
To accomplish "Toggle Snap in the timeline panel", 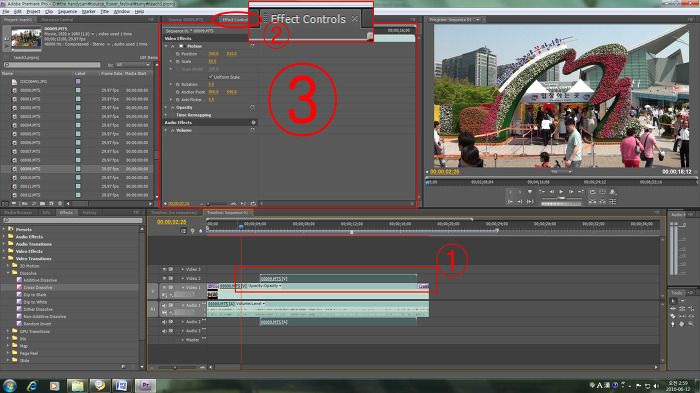I will tap(183, 231).
